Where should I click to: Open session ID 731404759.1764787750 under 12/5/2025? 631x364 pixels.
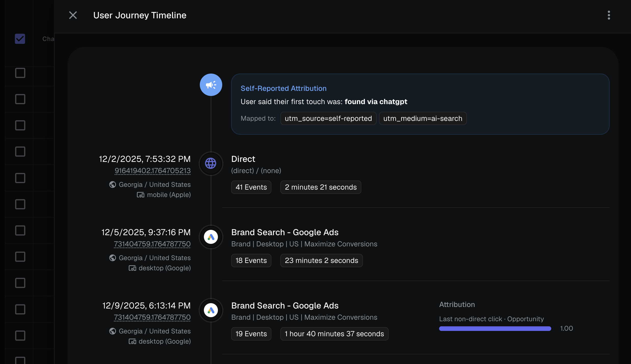[x=152, y=244]
